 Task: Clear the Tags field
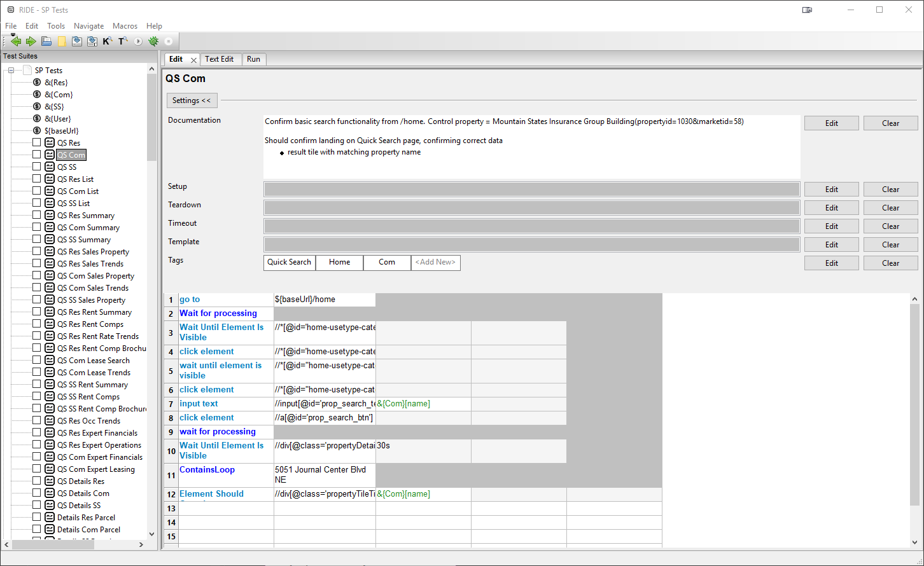click(890, 263)
